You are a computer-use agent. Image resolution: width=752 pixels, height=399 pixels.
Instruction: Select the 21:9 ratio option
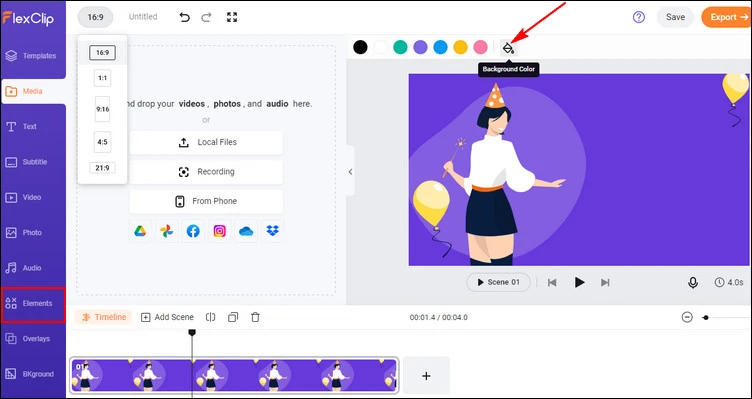(102, 168)
